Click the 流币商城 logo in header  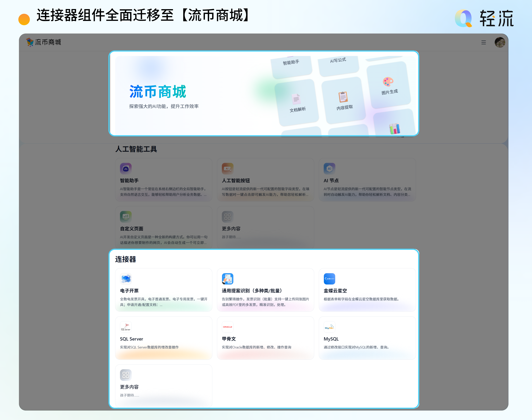(44, 42)
